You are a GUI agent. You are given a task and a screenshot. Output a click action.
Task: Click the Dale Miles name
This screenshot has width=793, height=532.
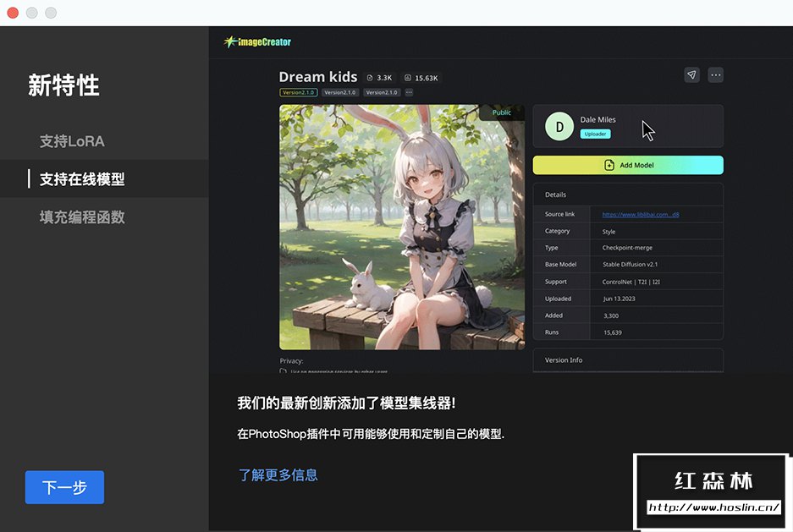click(x=598, y=120)
